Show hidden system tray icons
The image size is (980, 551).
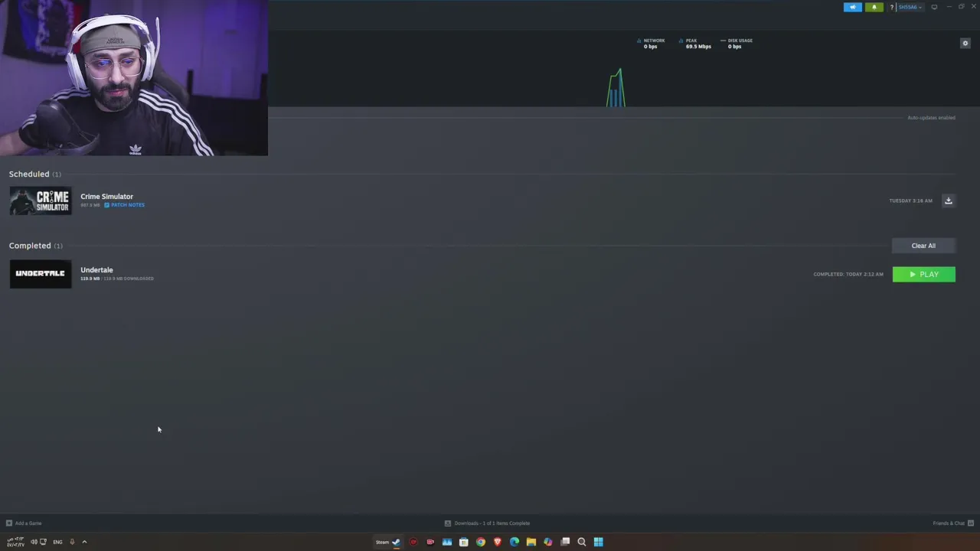(x=84, y=542)
